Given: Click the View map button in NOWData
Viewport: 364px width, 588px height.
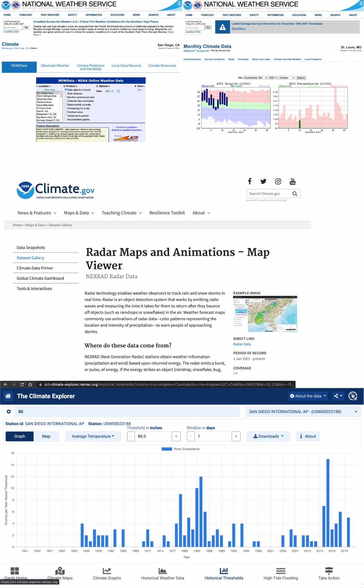Looking at the screenshot, I should click(x=50, y=90).
